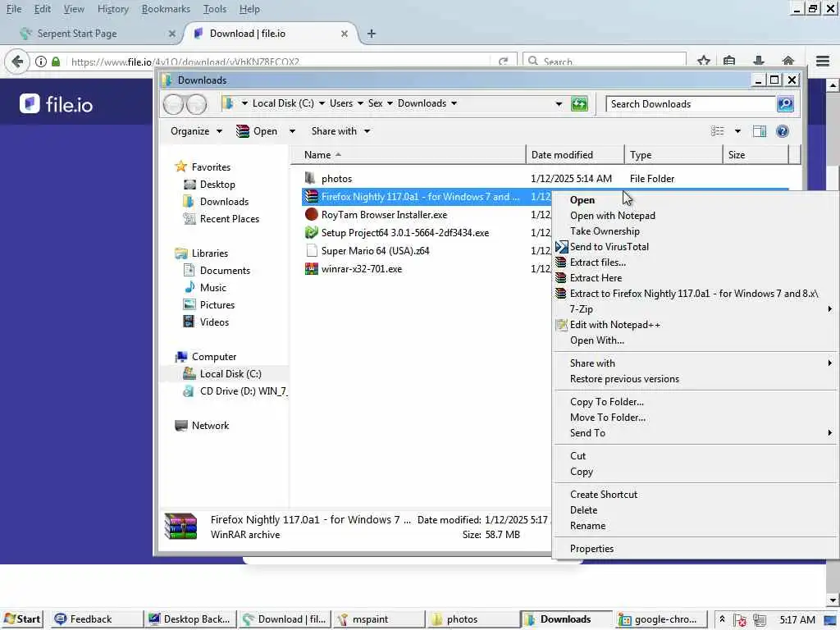The height and width of the screenshot is (630, 840).
Task: Open the browser downloads arrow icon
Action: click(x=759, y=61)
